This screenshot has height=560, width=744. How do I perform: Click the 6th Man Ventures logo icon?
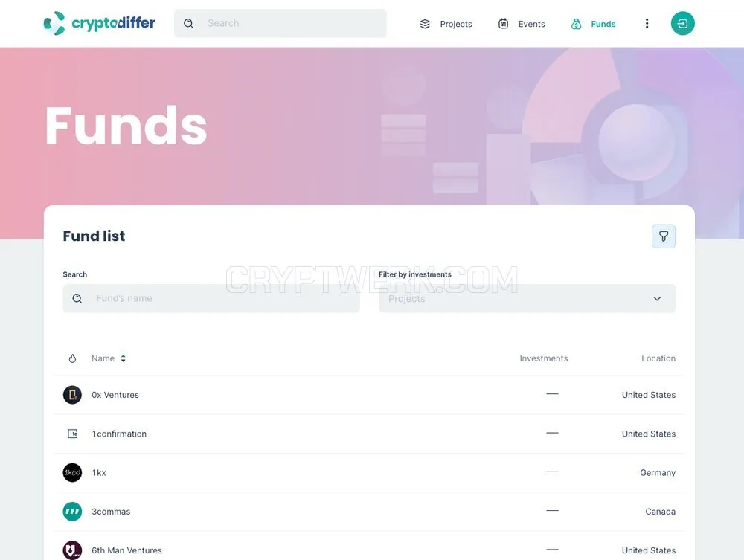pyautogui.click(x=72, y=550)
